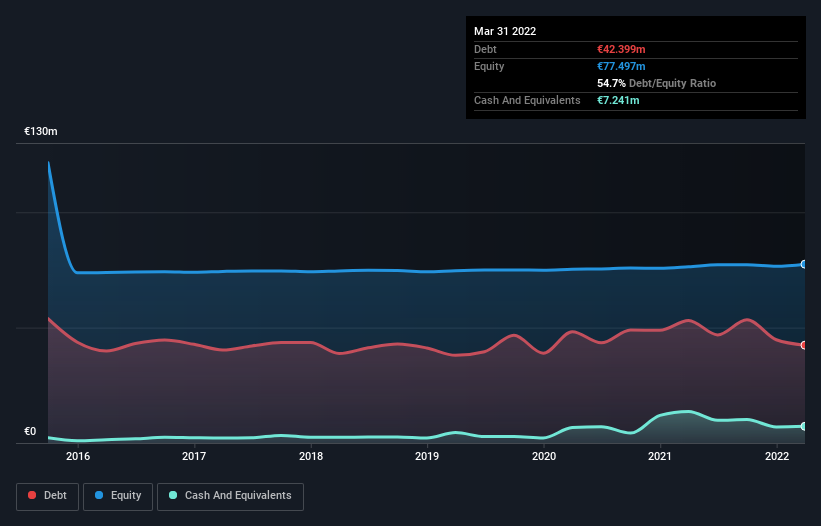This screenshot has height=526, width=821.
Task: Click the €42.399m debt value
Action: [x=621, y=49]
